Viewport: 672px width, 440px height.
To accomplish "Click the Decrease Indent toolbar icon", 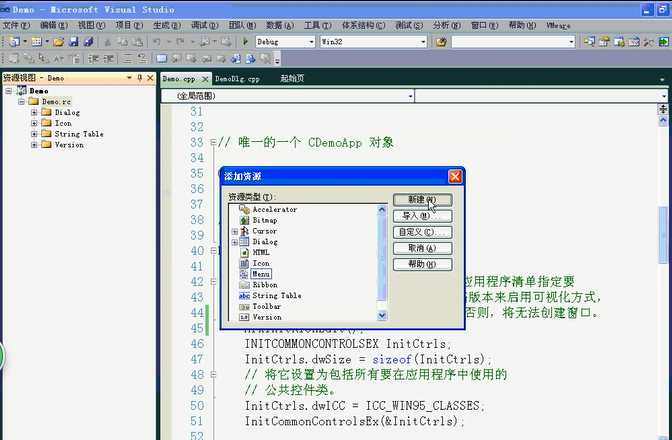I will tap(94, 58).
